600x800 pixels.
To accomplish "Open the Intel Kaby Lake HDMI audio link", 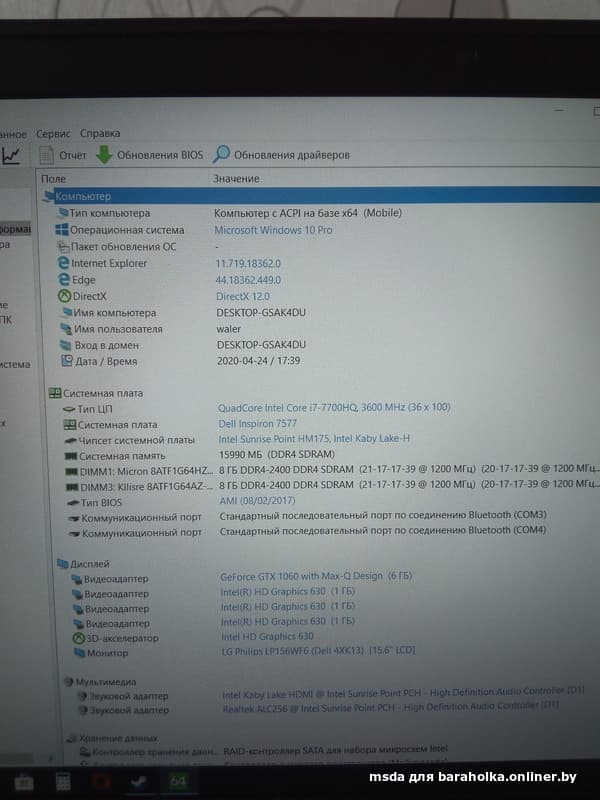I will 403,693.
